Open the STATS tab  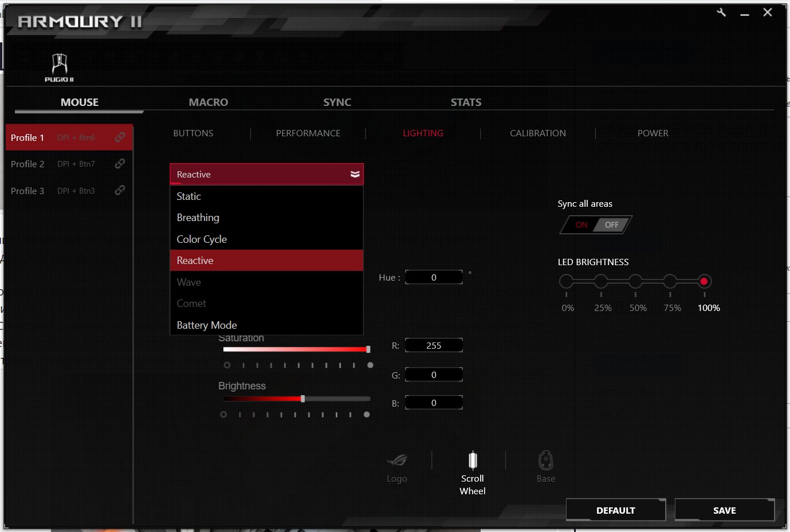coord(466,102)
